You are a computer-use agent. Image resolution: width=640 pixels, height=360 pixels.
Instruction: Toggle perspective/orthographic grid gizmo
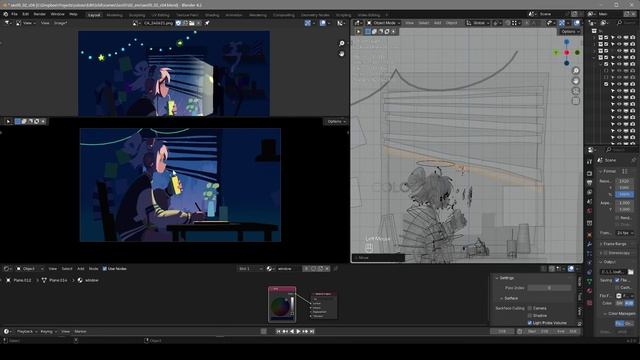[576, 101]
